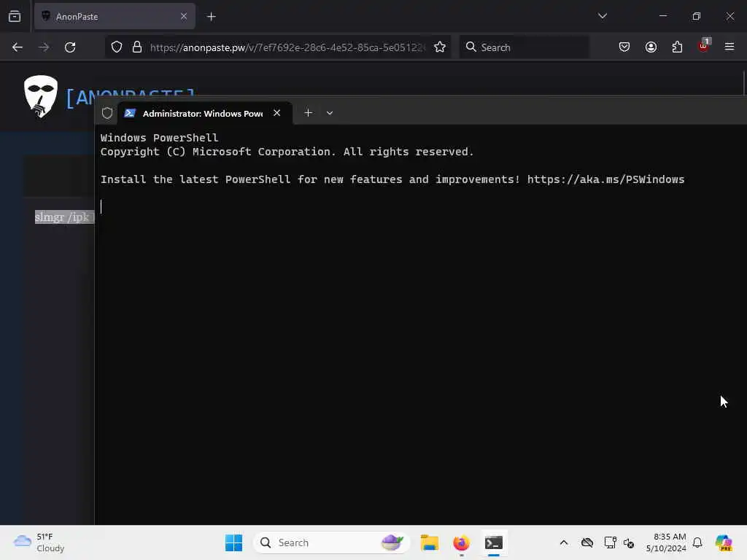Click the highlighted slmgr /ipk paste text
The image size is (747, 560).
click(64, 217)
